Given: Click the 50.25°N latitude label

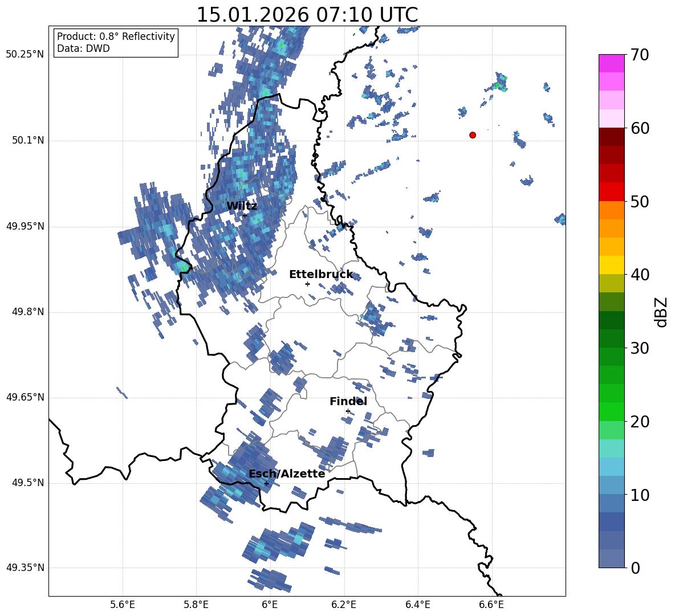Looking at the screenshot, I should pos(25,55).
